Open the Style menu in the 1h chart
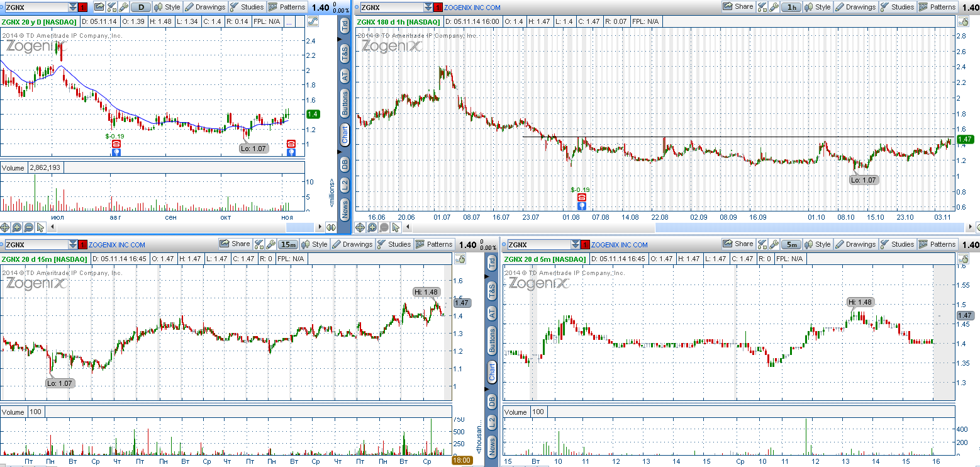The height and width of the screenshot is (467, 980). click(818, 7)
